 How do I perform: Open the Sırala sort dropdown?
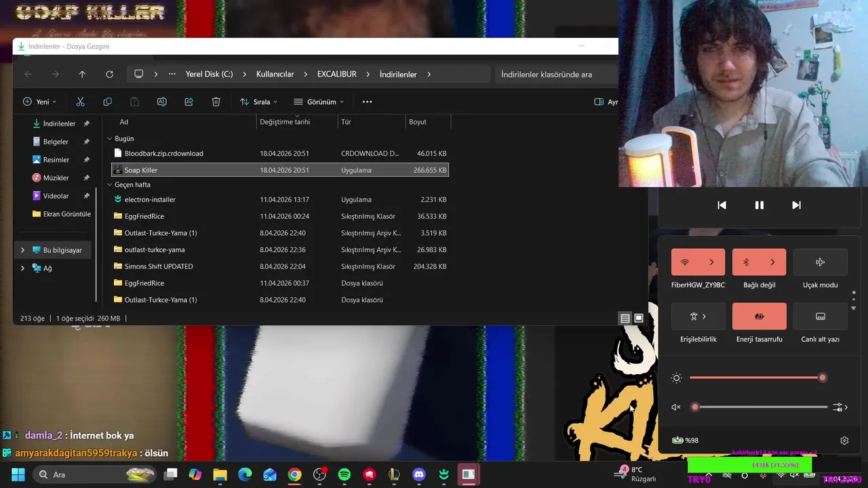(259, 102)
